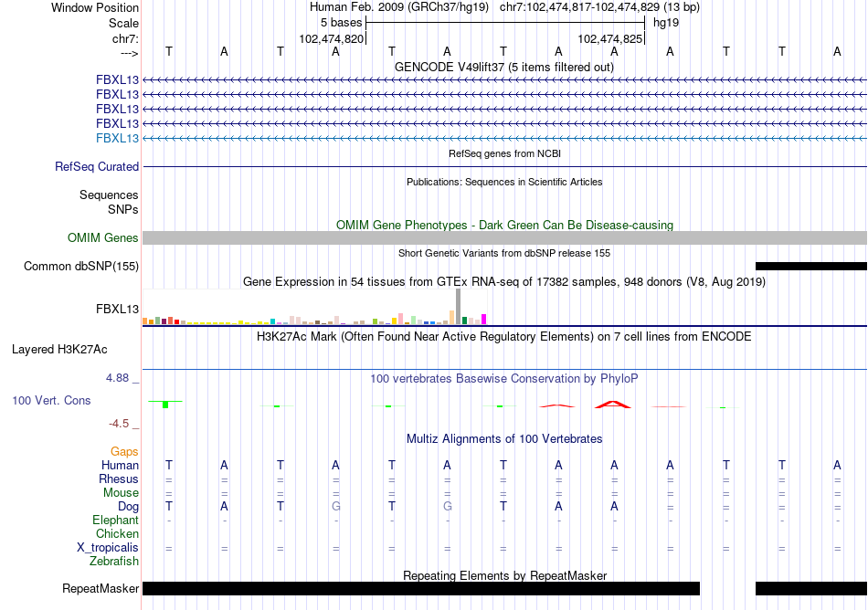
Task: Click the FBXL13 label beside the GTEx bar chart
Action: [x=117, y=309]
